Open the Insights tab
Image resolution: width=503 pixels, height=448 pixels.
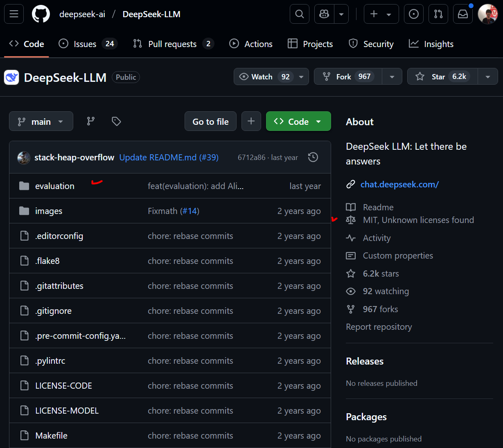[431, 44]
